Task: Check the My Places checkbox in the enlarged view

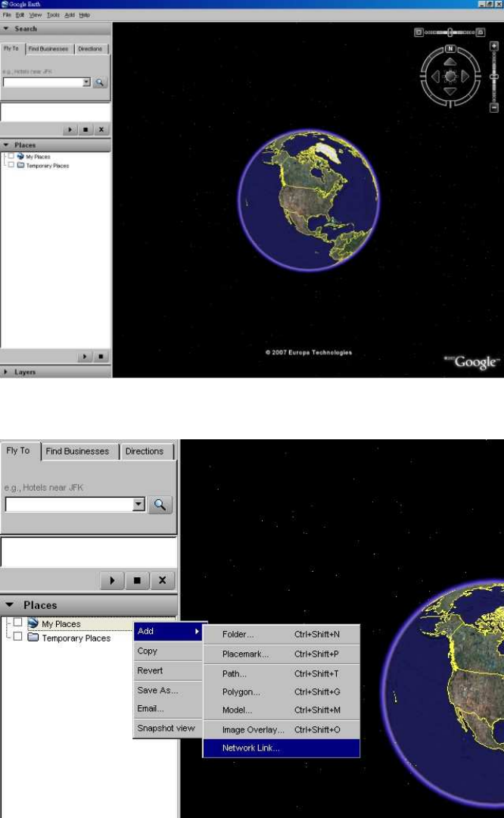Action: (x=17, y=622)
